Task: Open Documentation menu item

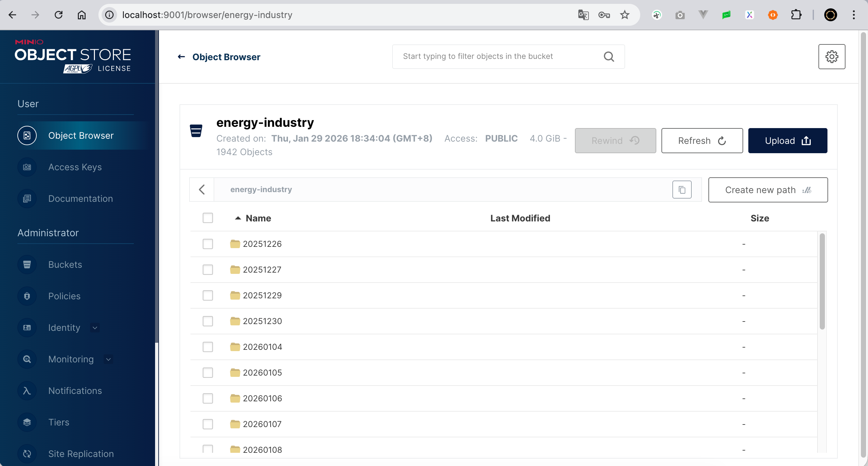Action: [80, 199]
